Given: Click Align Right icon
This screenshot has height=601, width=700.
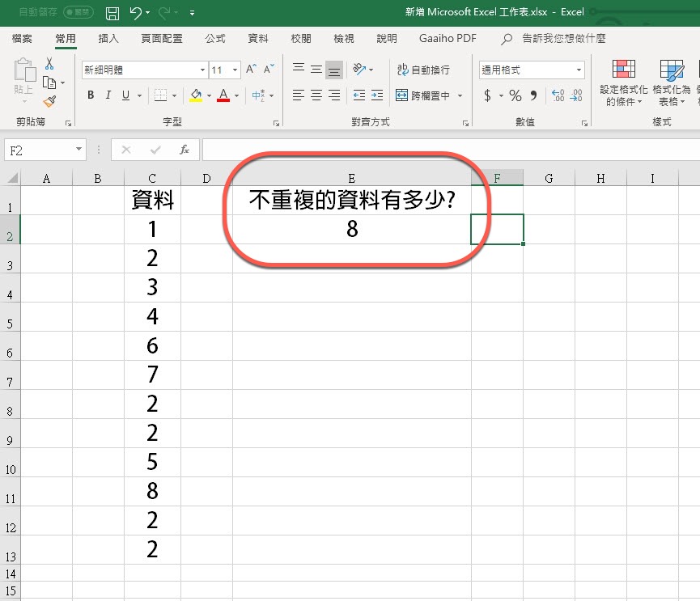Looking at the screenshot, I should pyautogui.click(x=334, y=95).
